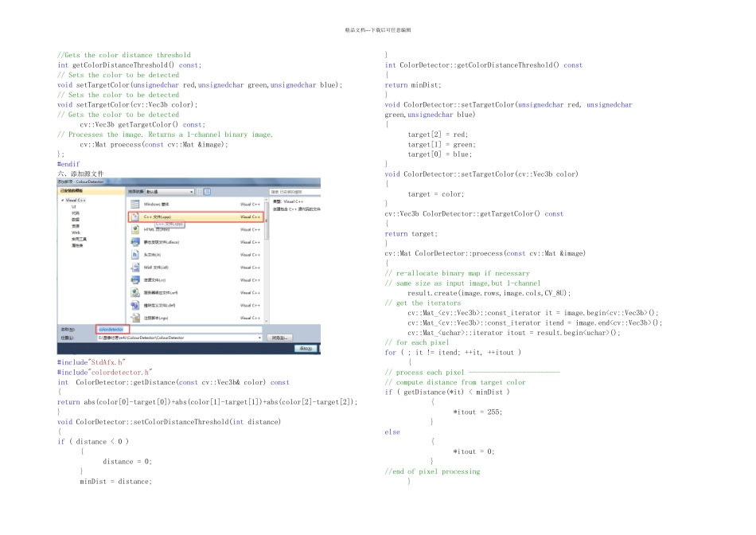
Task: Switch to small icons list view
Action: point(199,192)
